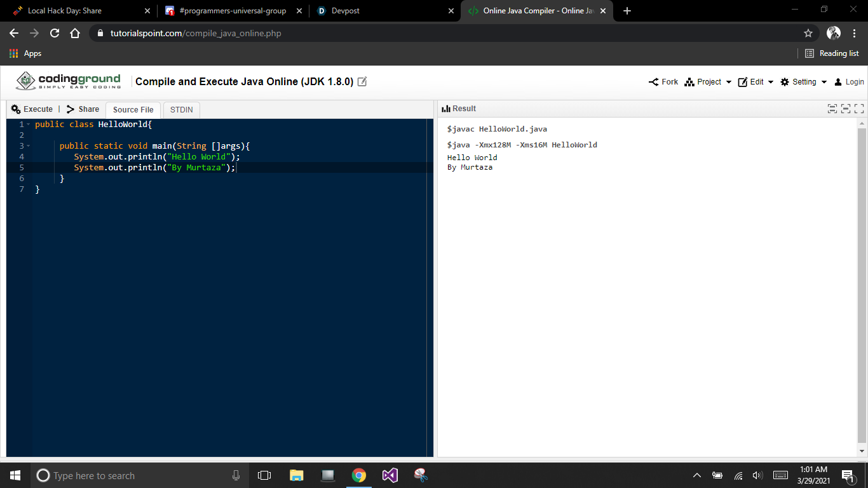
Task: Open Chrome from the taskbar
Action: [359, 475]
